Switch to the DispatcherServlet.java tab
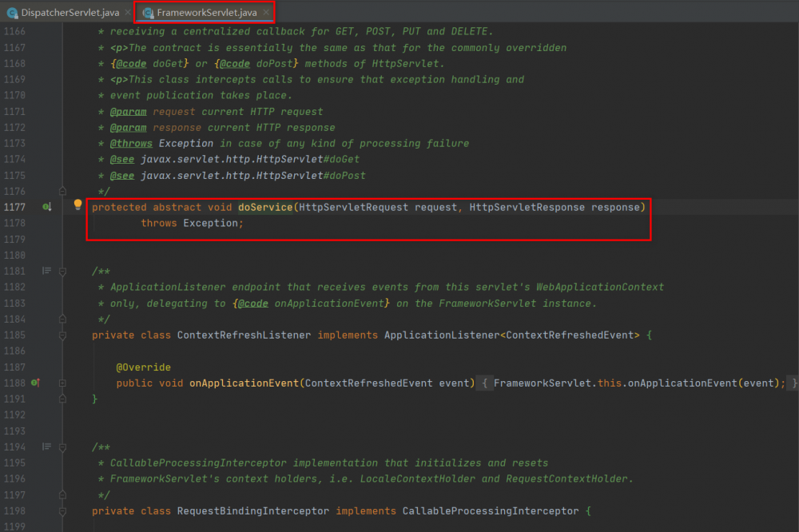Viewport: 799px width, 532px height. [x=70, y=12]
